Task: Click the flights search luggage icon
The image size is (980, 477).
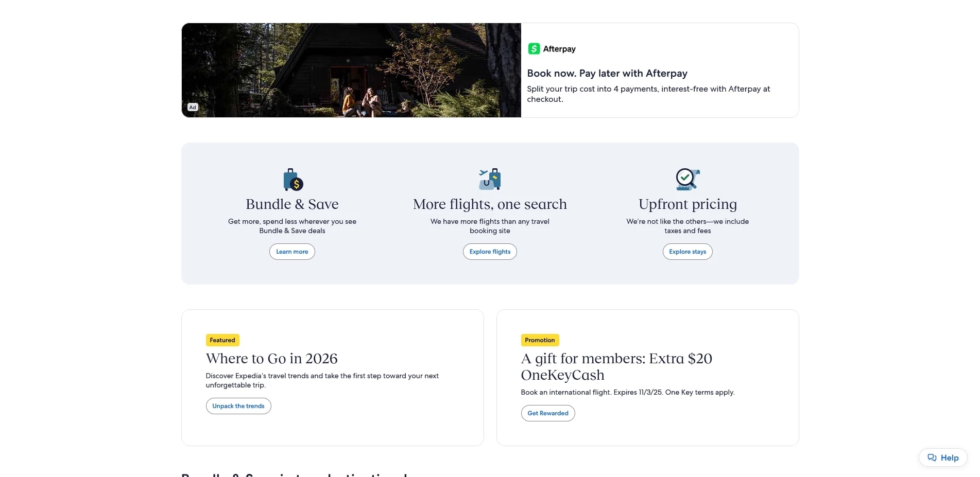Action: coord(489,179)
